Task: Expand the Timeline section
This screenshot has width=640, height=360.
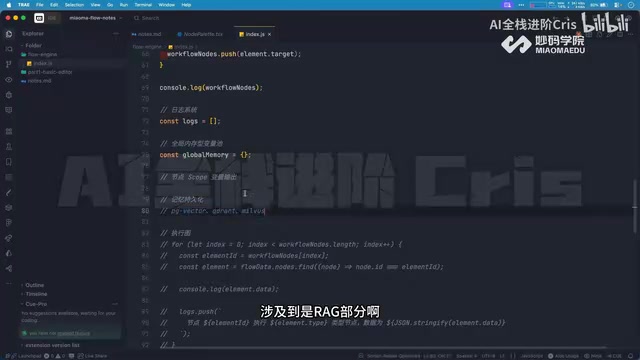Action: pos(36,294)
